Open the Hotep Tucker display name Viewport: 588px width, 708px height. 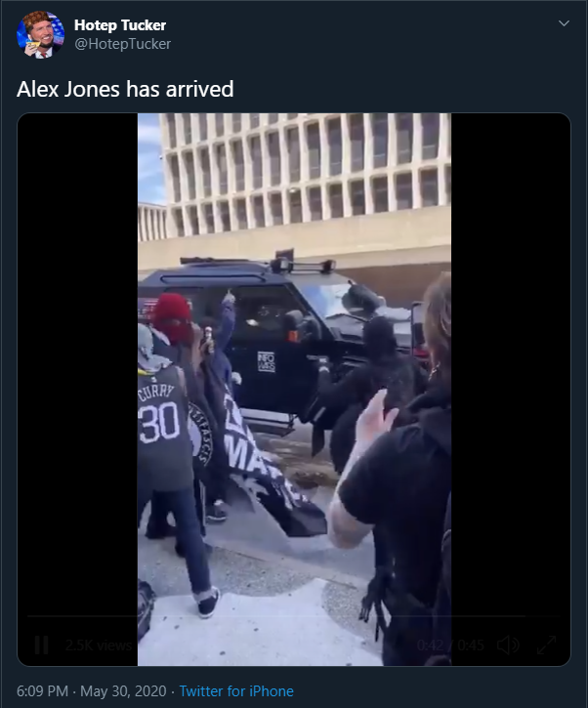[120, 24]
